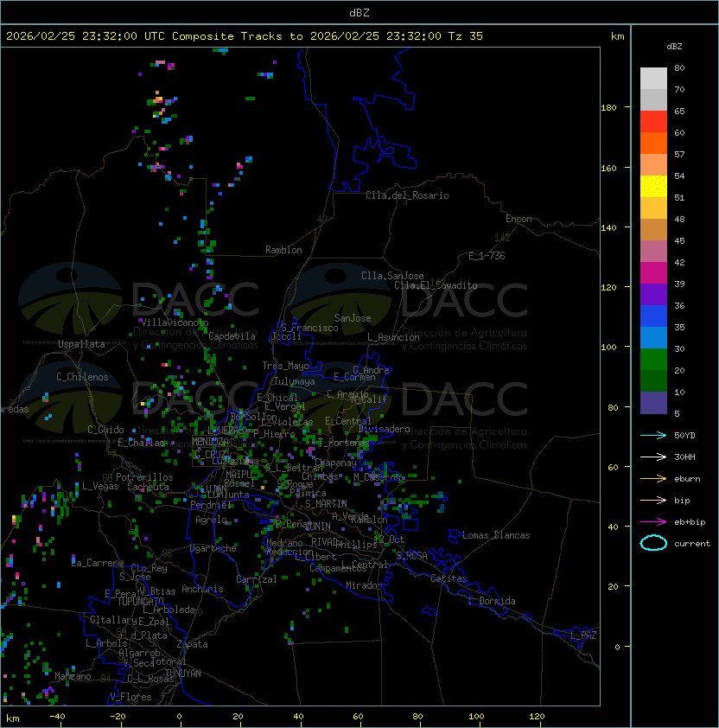
Task: Click the 'C_Guido' map label
Action: (x=105, y=430)
